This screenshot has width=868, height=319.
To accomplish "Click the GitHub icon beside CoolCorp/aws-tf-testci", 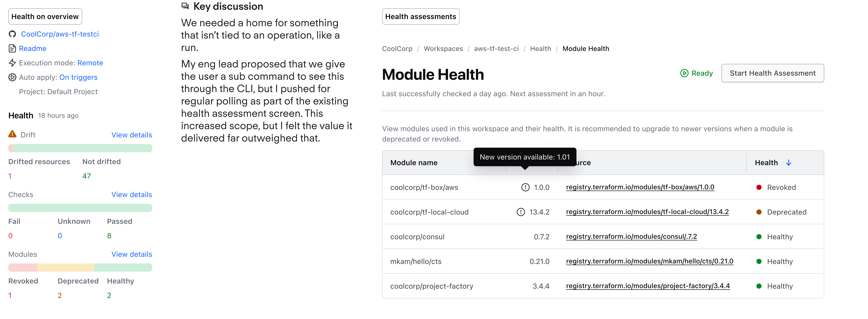I will pyautogui.click(x=12, y=34).
